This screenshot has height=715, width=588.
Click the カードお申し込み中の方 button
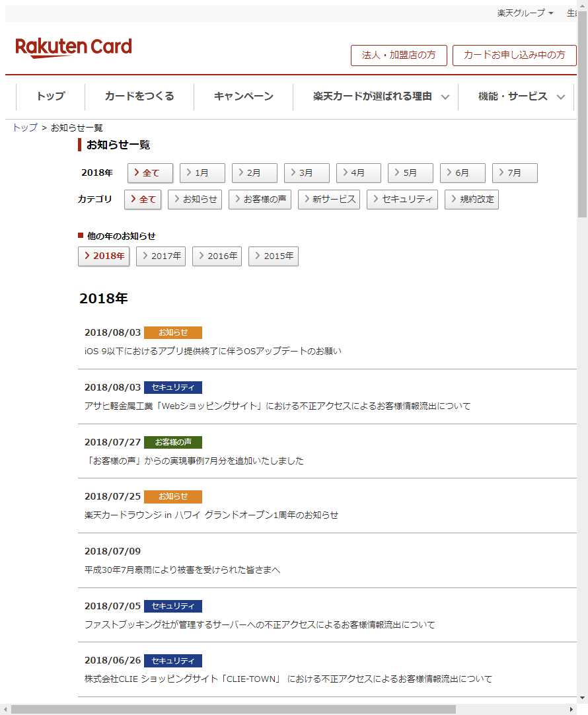(x=514, y=56)
